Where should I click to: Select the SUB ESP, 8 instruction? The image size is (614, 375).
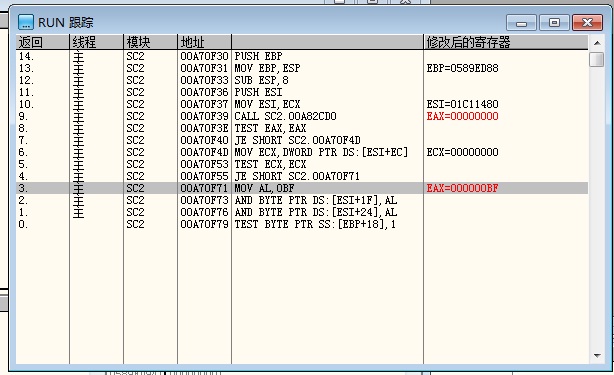point(262,80)
